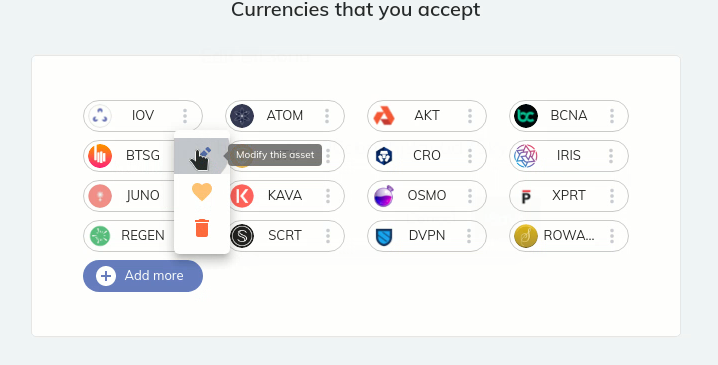Click the ATOM coin logo
This screenshot has height=365, width=718.
tap(242, 116)
